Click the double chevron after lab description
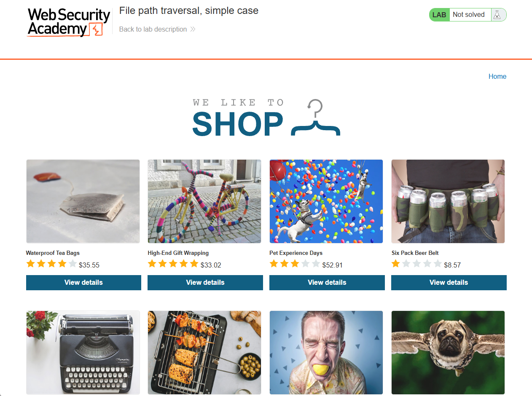 click(193, 29)
